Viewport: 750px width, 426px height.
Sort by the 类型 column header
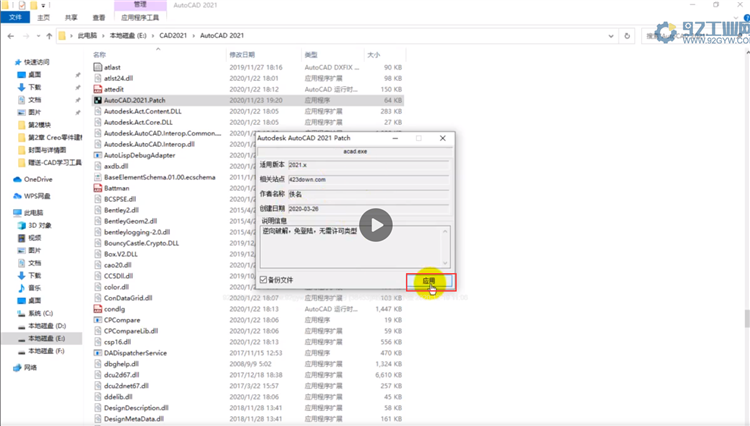[x=311, y=55]
